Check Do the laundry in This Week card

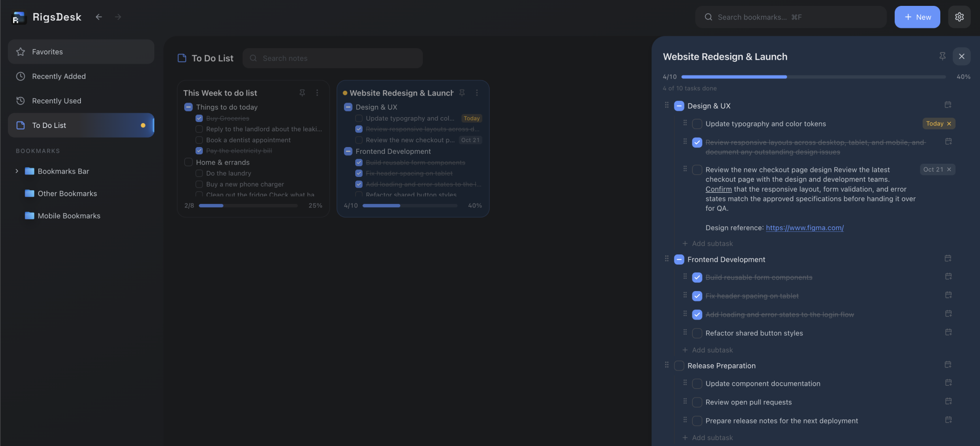[x=199, y=173]
